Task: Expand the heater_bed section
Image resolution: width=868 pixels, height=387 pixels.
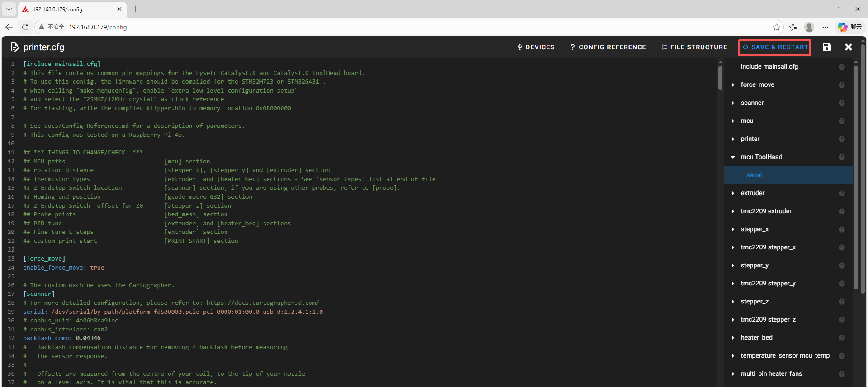Action: 733,338
